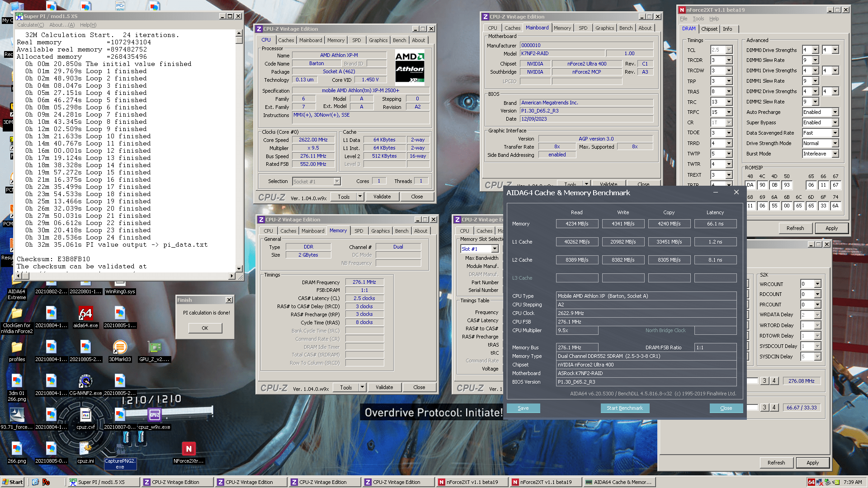Open the 93.71_force desktop icon
The height and width of the screenshot is (488, 868).
point(17,419)
